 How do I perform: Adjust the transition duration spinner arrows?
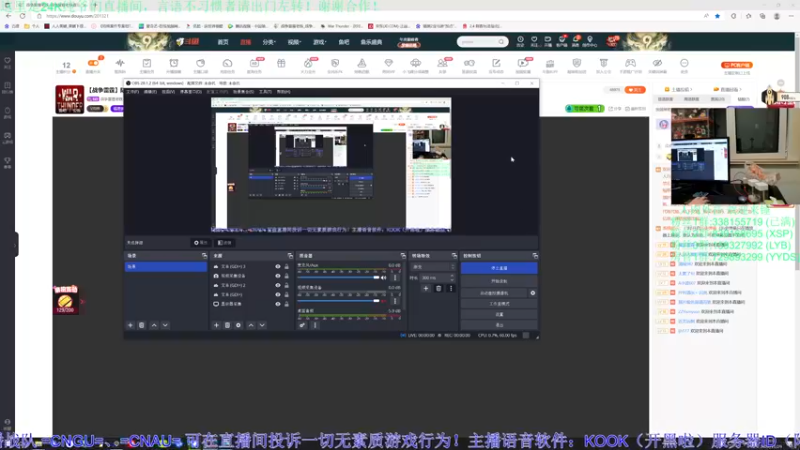coord(452,278)
